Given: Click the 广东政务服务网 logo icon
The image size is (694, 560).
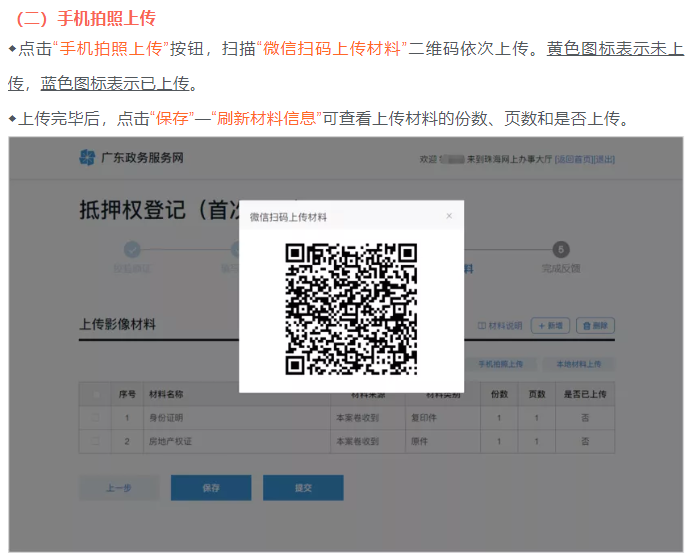Looking at the screenshot, I should click(x=87, y=158).
